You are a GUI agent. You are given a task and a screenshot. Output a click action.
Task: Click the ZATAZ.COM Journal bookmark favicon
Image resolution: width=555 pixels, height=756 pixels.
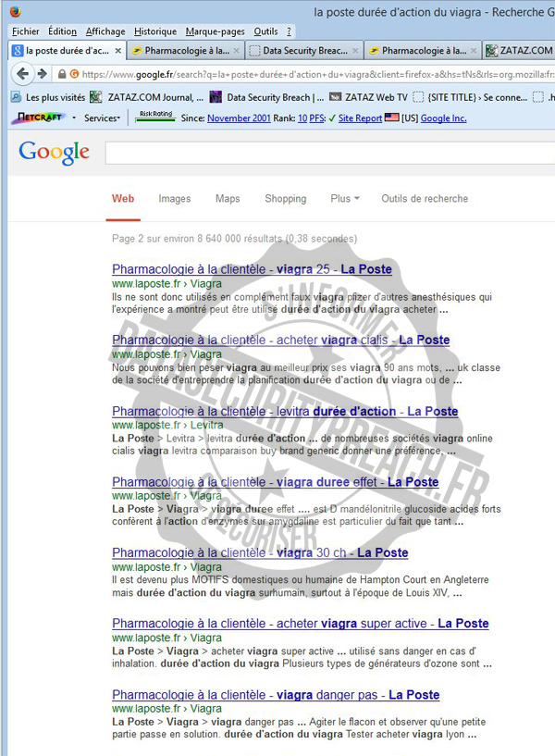[96, 97]
